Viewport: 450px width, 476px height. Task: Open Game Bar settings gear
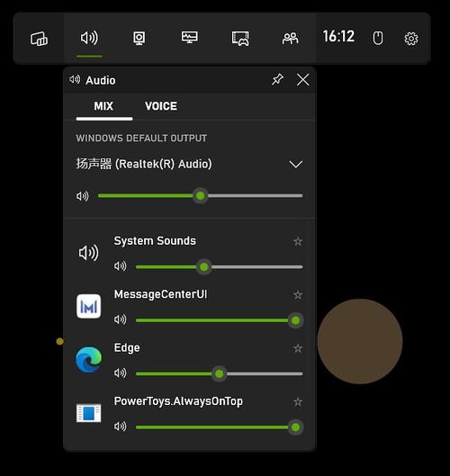pos(411,39)
